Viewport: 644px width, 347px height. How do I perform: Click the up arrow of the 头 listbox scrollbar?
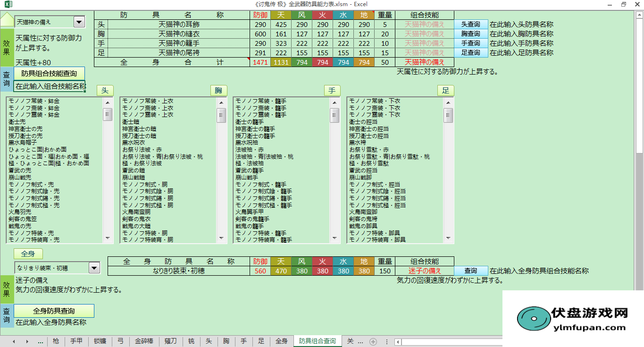point(108,102)
